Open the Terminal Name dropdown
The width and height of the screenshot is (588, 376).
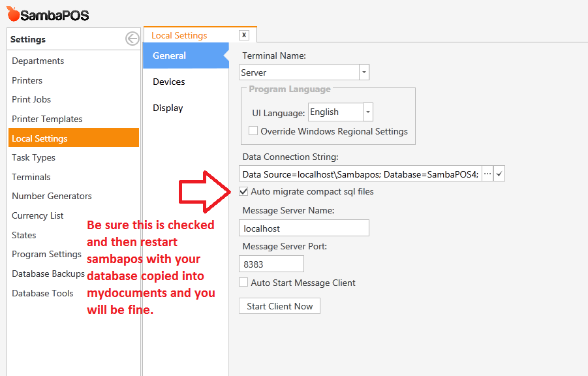pos(364,72)
